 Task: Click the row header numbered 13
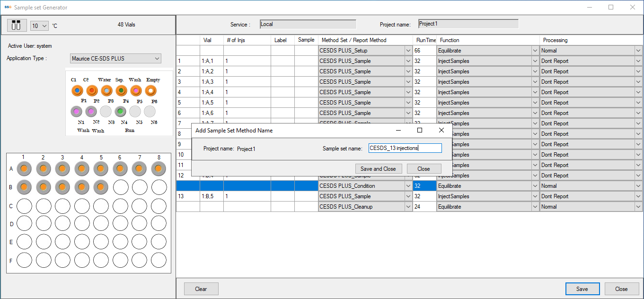[x=188, y=196]
